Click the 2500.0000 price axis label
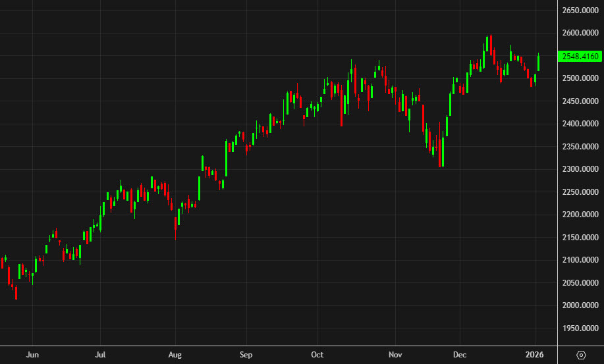The width and height of the screenshot is (604, 364). [x=580, y=78]
